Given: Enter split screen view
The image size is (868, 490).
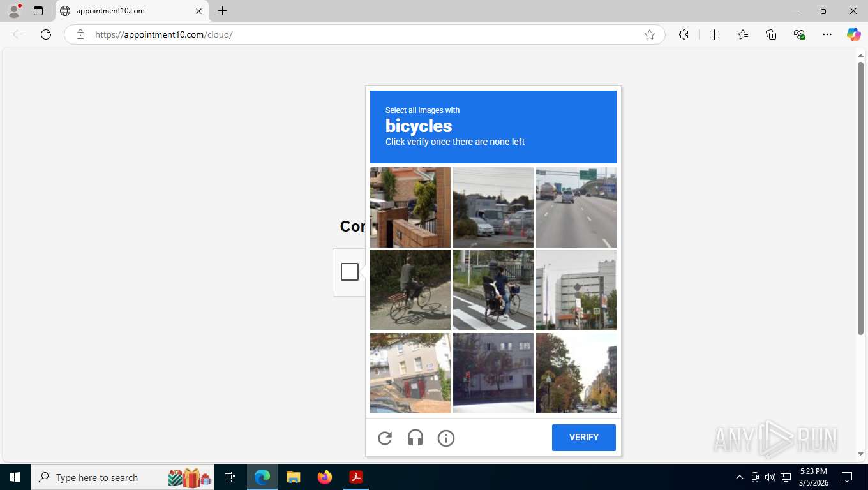Looking at the screenshot, I should 715,34.
